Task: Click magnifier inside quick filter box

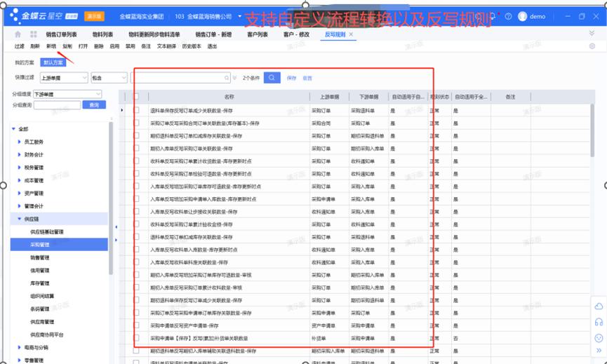Action: coord(227,78)
